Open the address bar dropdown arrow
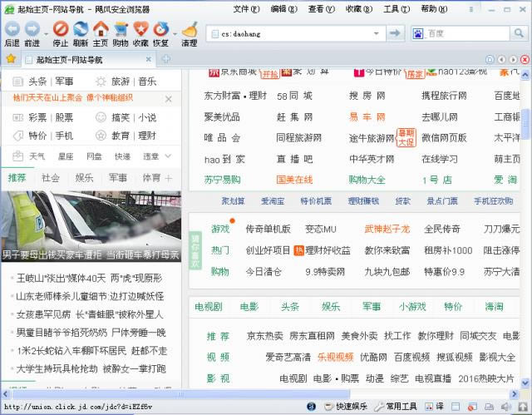Viewport: 532px width, 415px height. point(376,33)
